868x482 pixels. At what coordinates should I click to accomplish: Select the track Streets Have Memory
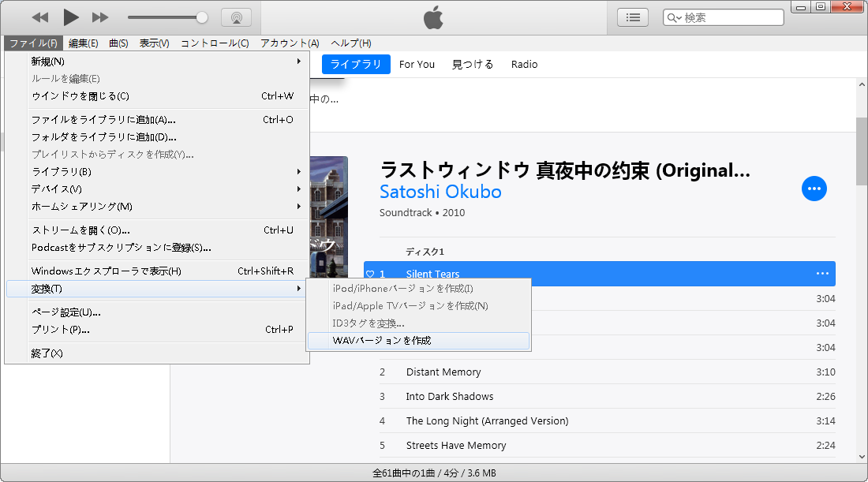coord(608,445)
